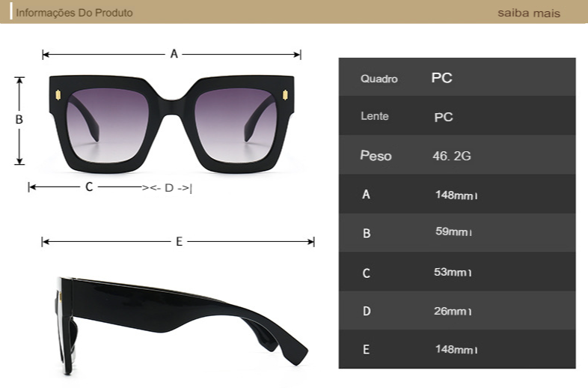Click the 148mm value in row E
The height and width of the screenshot is (388, 588).
pos(455,350)
